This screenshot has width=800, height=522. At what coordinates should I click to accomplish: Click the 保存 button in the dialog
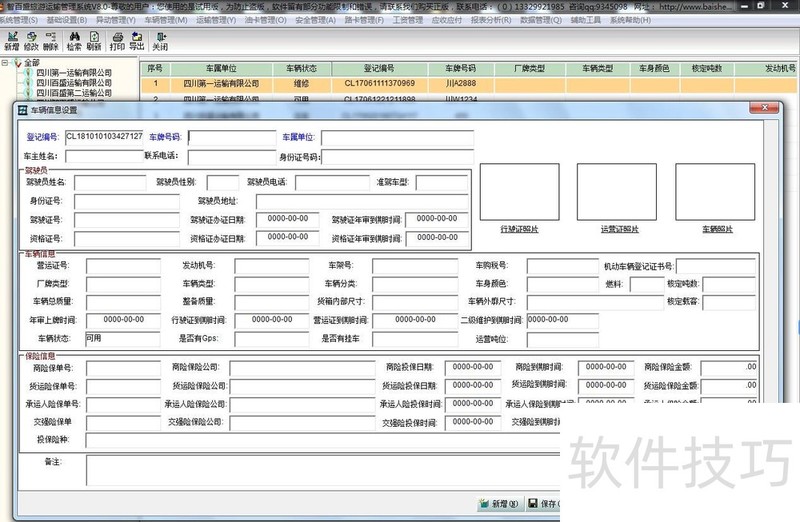pyautogui.click(x=543, y=504)
